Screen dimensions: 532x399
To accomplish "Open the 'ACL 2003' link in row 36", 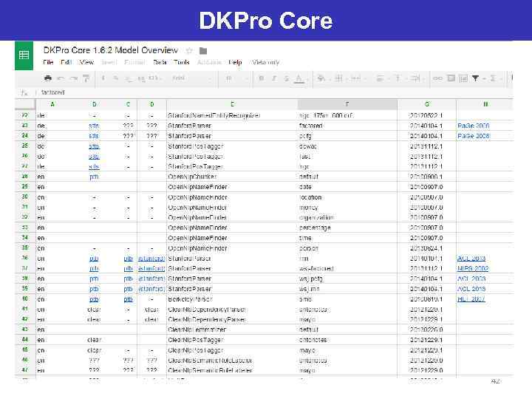I will point(471,259).
